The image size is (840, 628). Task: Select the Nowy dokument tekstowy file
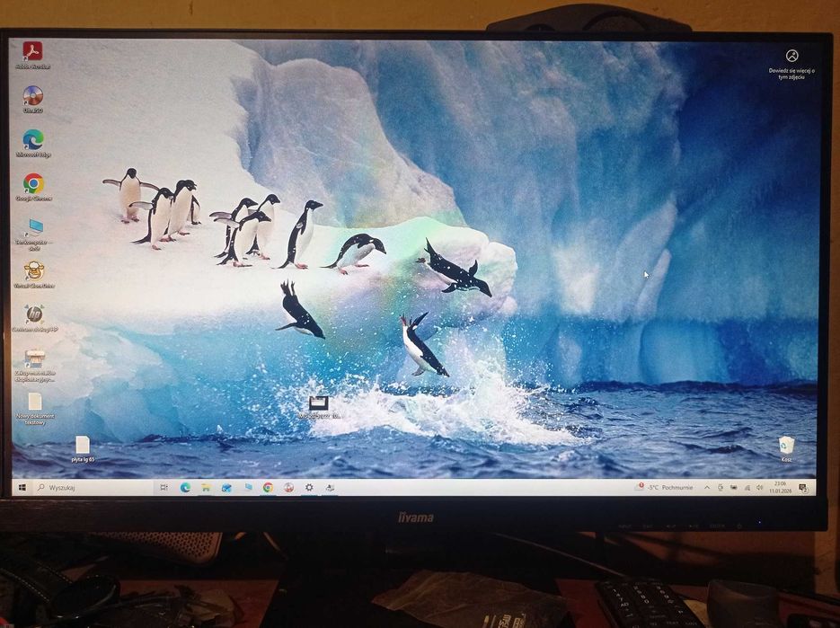point(35,408)
